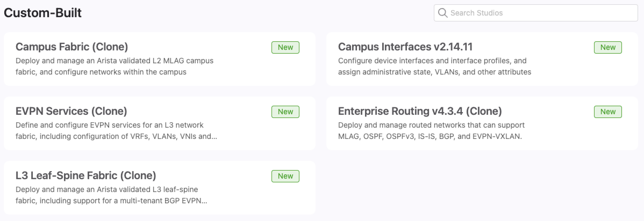644x221 pixels.
Task: Click New badge on Campus Fabric card
Action: (x=285, y=47)
